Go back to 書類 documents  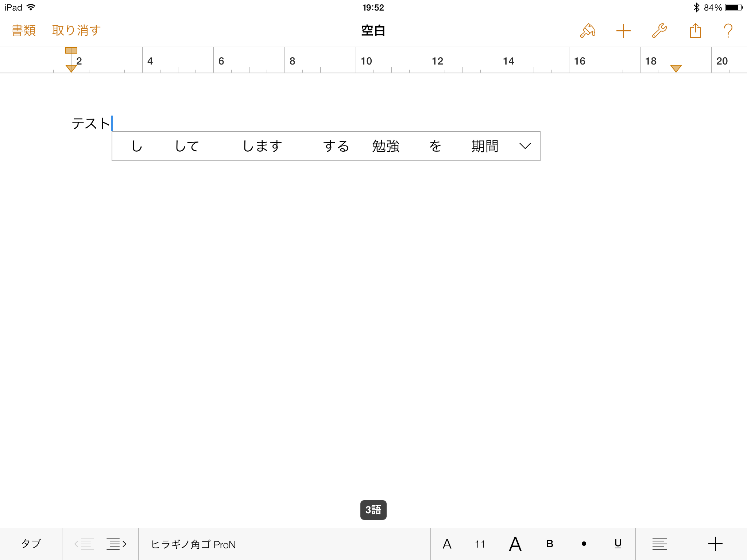coord(23,31)
